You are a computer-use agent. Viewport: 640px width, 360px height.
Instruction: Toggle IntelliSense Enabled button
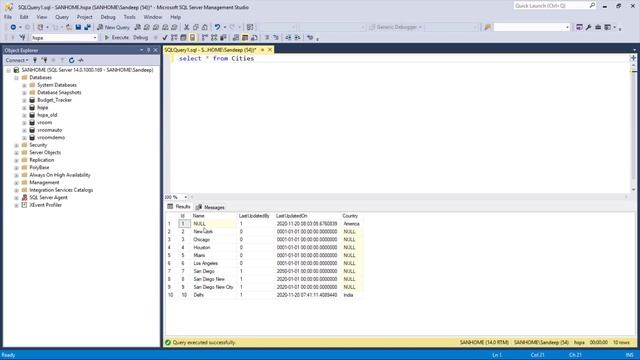click(x=192, y=38)
